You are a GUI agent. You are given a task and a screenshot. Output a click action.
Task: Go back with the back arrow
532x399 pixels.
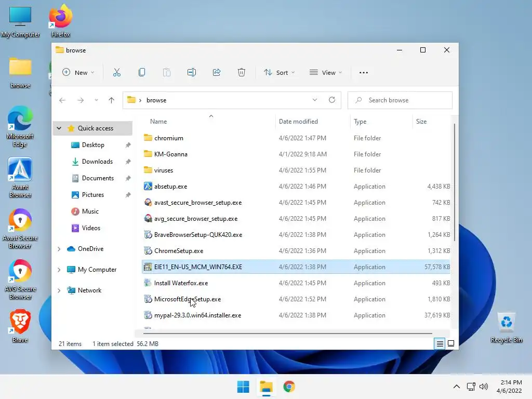tap(62, 100)
